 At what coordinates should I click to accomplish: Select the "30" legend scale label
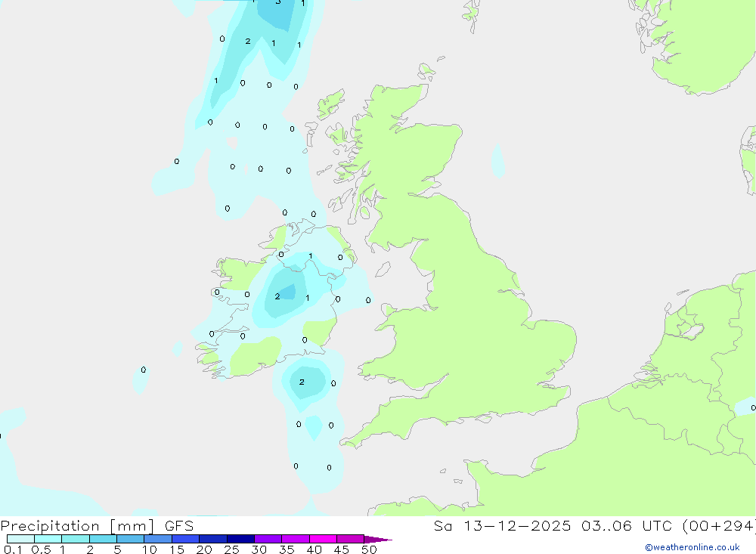259,549
